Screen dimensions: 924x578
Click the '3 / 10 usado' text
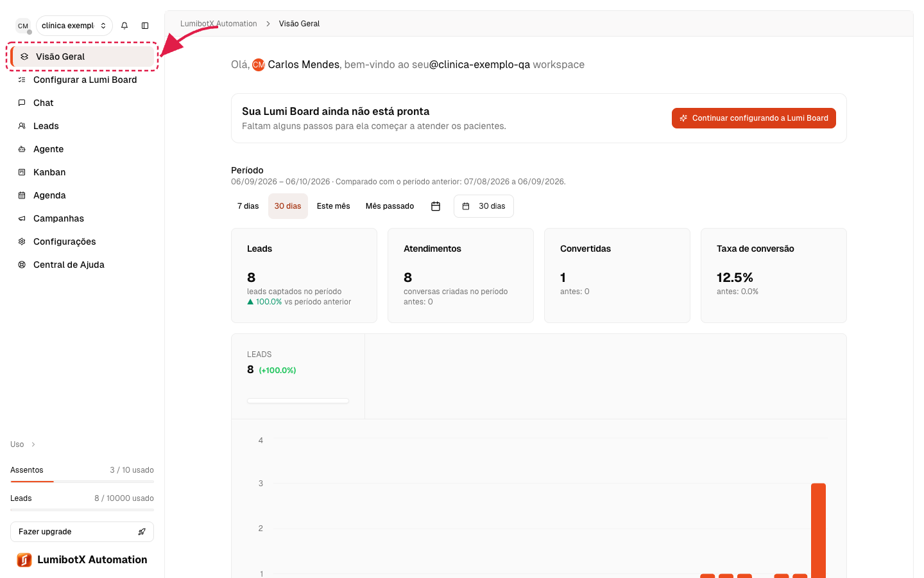(x=132, y=470)
